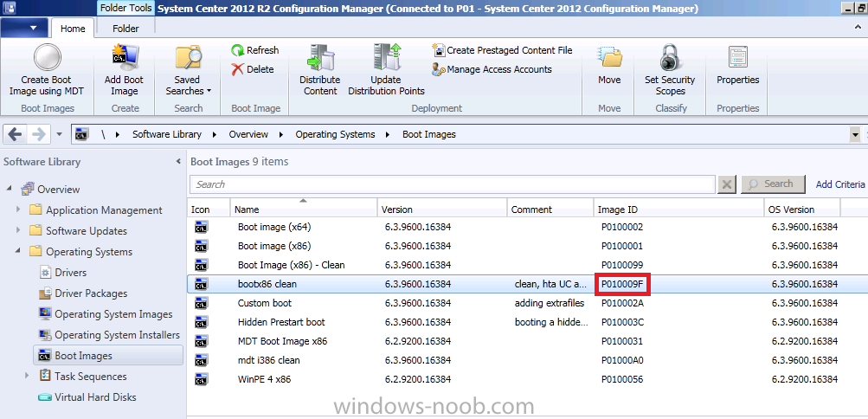Collapse the Software Library navigation pane
This screenshot has height=419, width=868.
click(178, 162)
